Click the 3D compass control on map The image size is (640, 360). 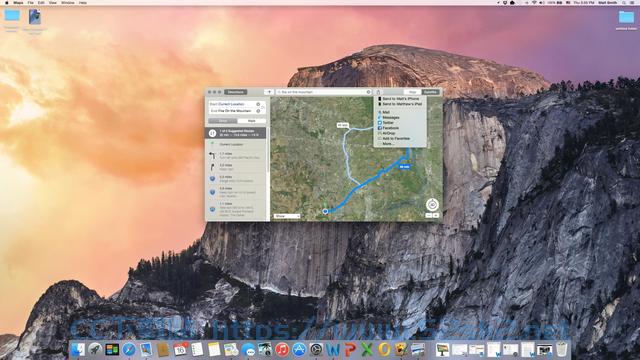pyautogui.click(x=432, y=204)
